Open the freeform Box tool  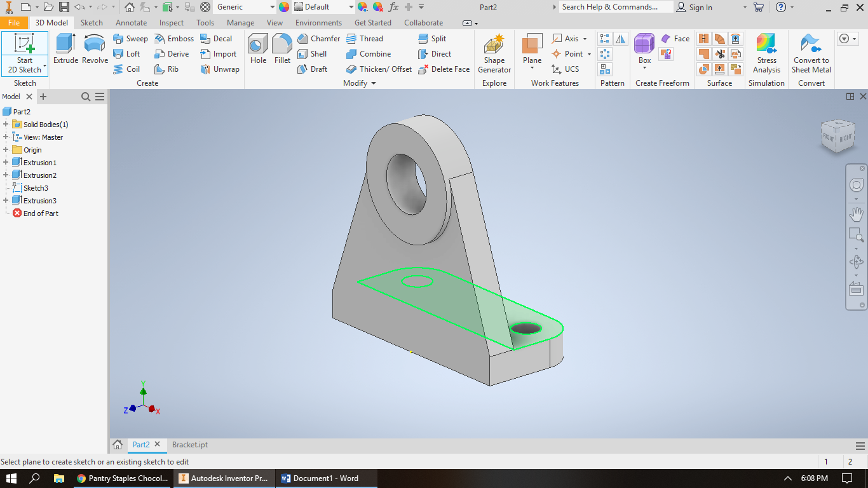point(644,51)
